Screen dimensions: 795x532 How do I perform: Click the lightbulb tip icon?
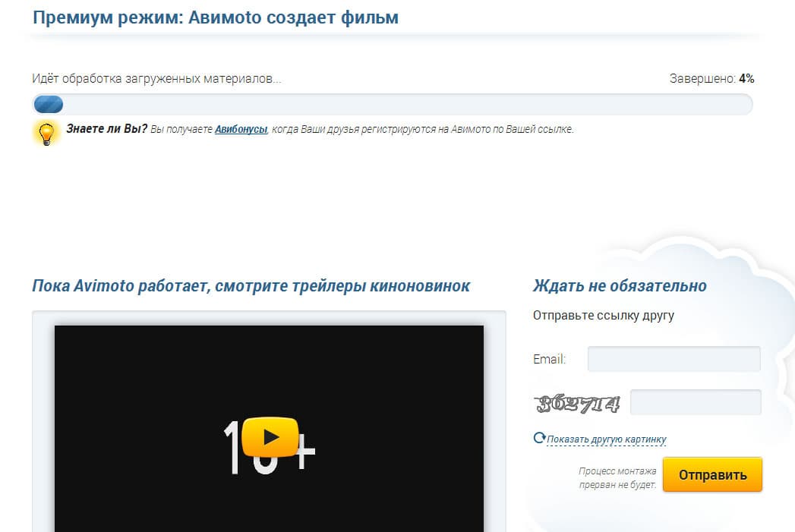(x=46, y=134)
